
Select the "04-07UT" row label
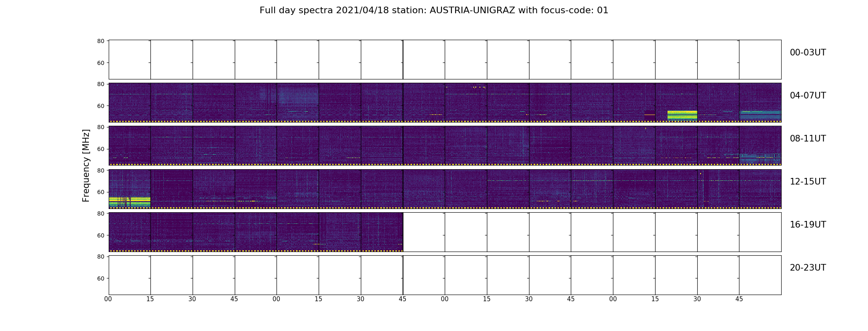(808, 96)
